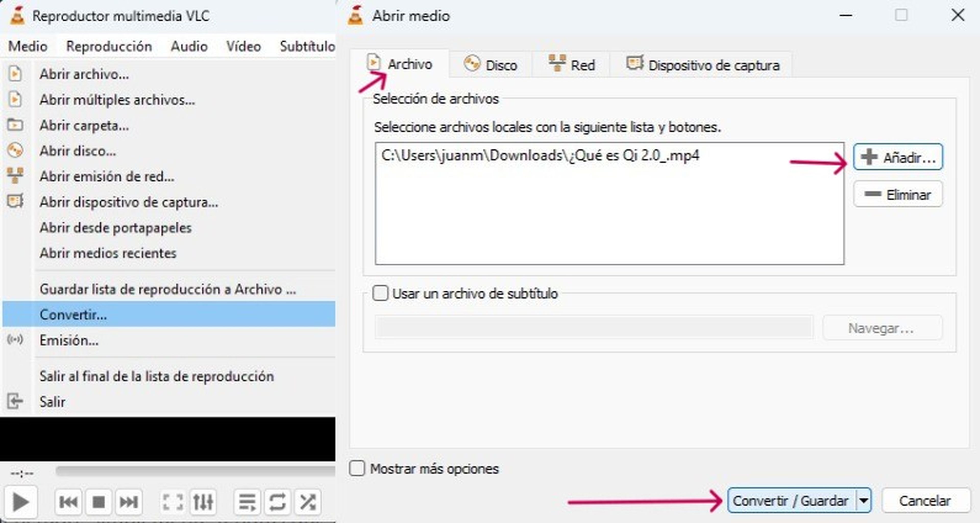
Task: Click the minus icon on Eliminar button
Action: [x=873, y=194]
